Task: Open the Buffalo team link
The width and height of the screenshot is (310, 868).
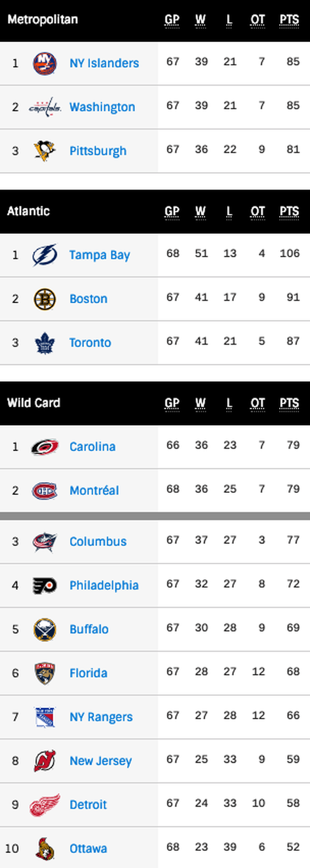Action: (89, 629)
